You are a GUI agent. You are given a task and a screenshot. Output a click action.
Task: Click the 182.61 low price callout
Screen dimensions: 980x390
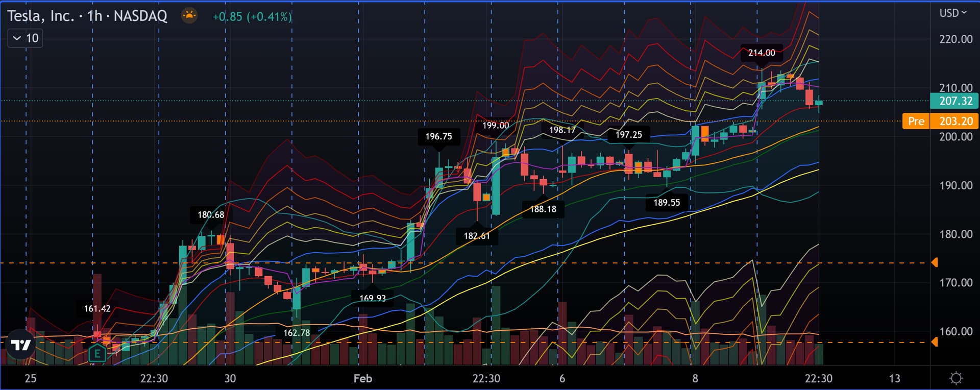[x=476, y=236]
